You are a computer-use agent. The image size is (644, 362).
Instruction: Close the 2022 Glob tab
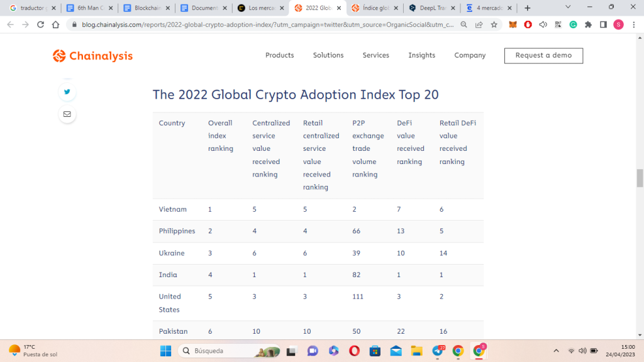coord(339,8)
